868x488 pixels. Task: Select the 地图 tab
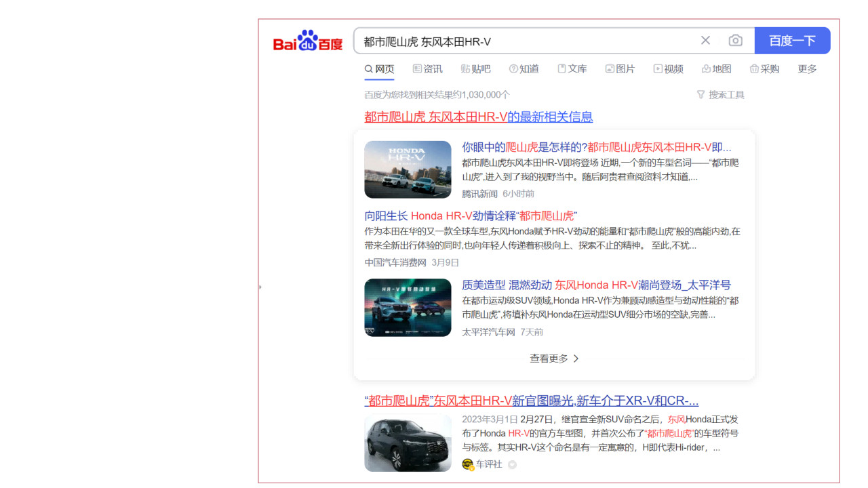[x=716, y=69]
